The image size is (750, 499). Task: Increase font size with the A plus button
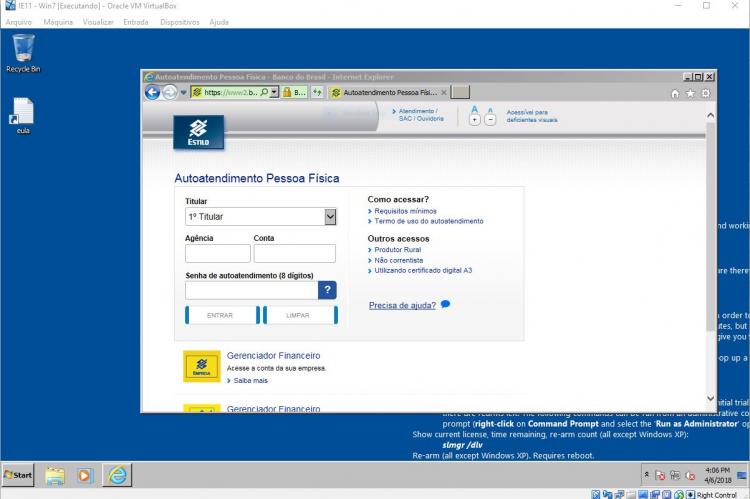click(x=474, y=115)
